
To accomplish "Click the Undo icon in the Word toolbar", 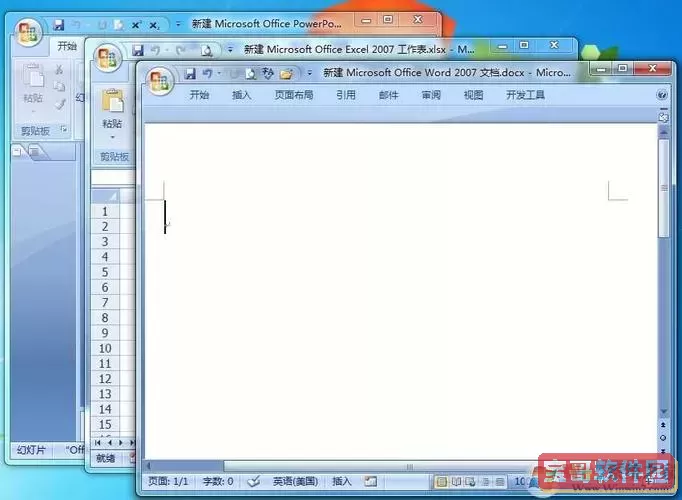I will [x=207, y=74].
